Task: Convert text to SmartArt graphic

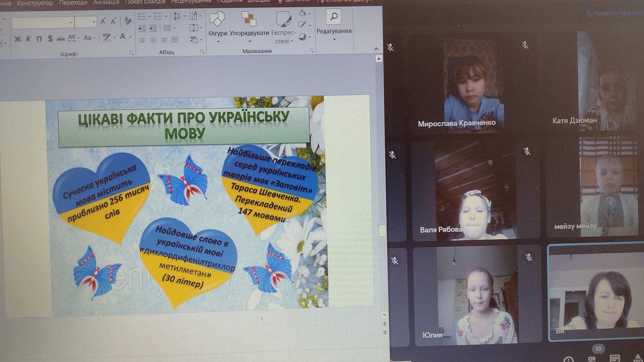Action: pyautogui.click(x=196, y=39)
